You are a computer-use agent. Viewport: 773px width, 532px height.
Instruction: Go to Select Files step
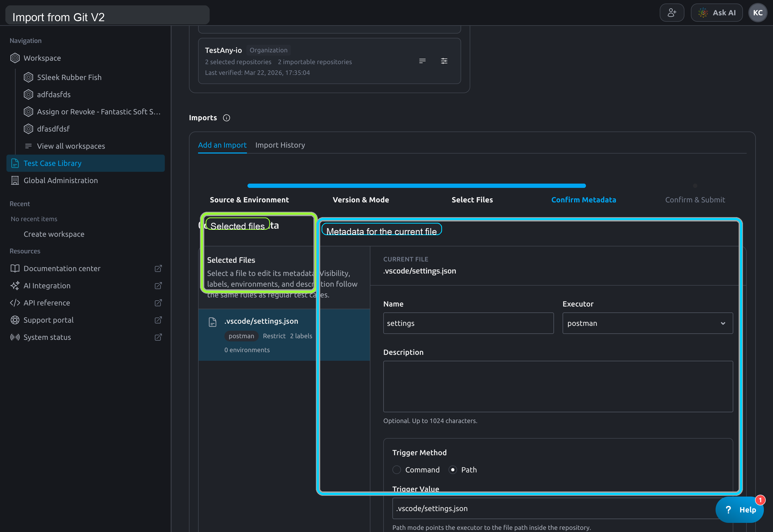[472, 200]
